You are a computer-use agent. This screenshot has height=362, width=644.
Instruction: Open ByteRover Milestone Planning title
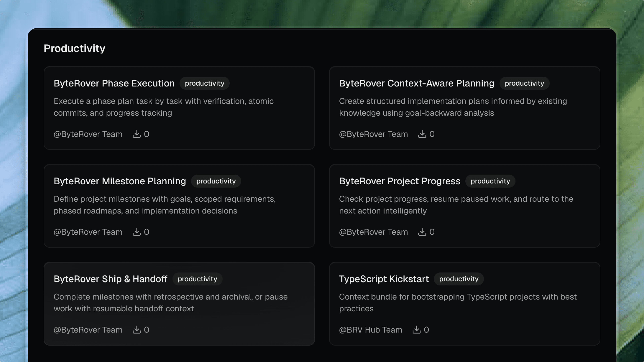(120, 181)
